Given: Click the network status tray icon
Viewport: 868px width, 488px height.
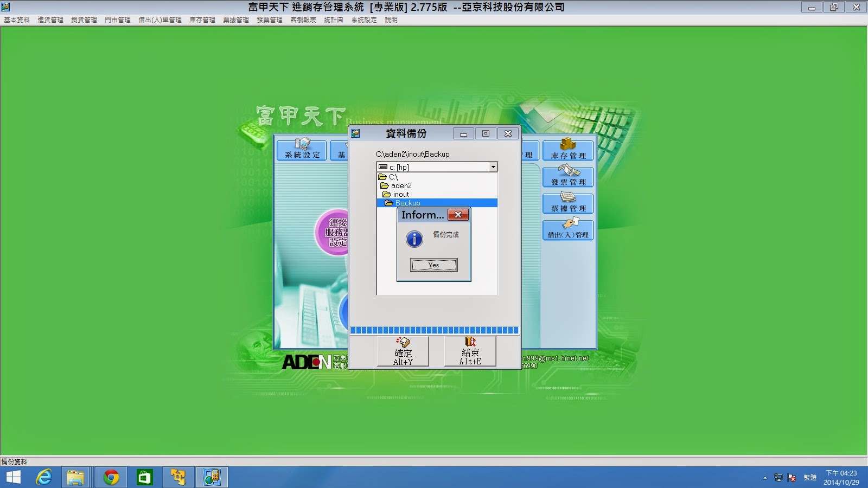Looking at the screenshot, I should 778,478.
